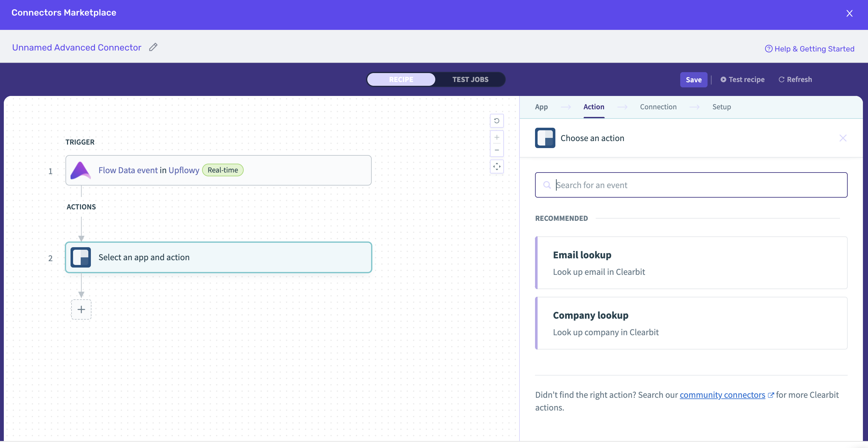Open Help & Getting Started
The width and height of the screenshot is (868, 448).
coord(809,49)
